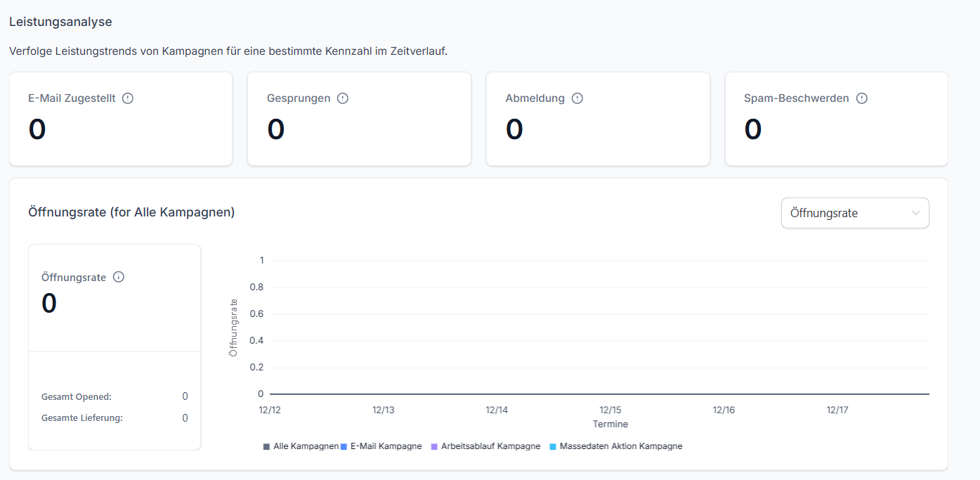Open the Öffnungsrate metric dropdown

point(854,213)
